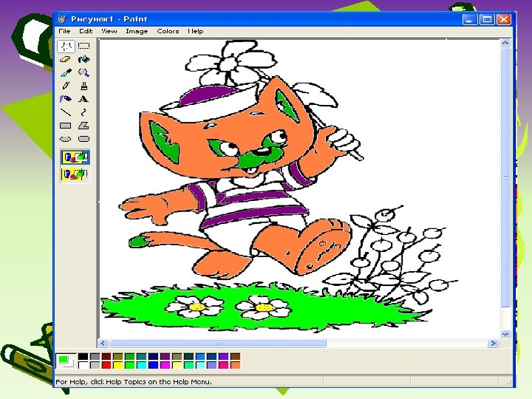Select the teal swatch
The height and width of the screenshot is (399, 532).
pos(141,356)
